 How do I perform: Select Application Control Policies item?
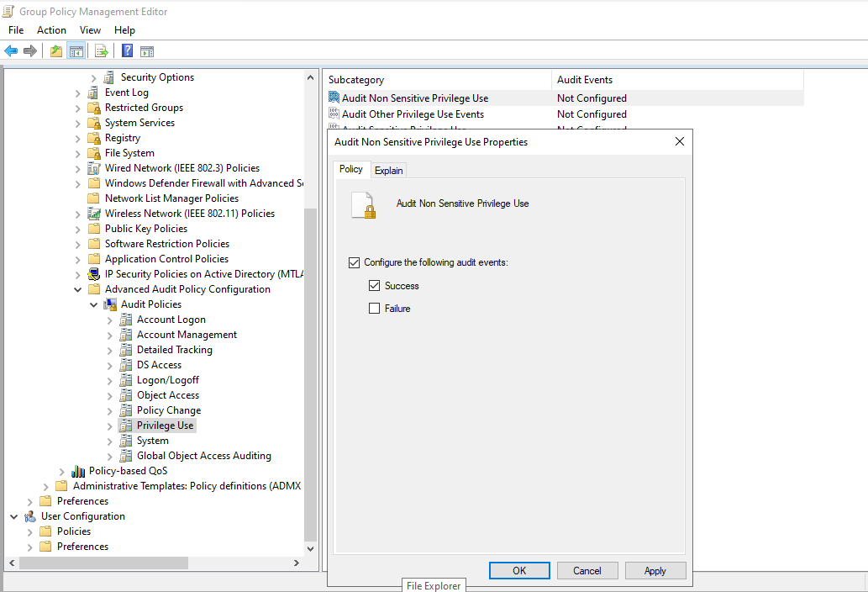[x=166, y=259]
